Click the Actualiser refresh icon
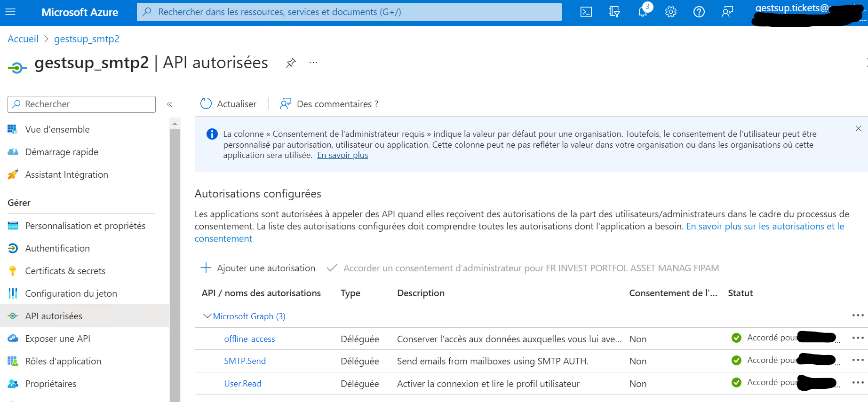 (206, 104)
